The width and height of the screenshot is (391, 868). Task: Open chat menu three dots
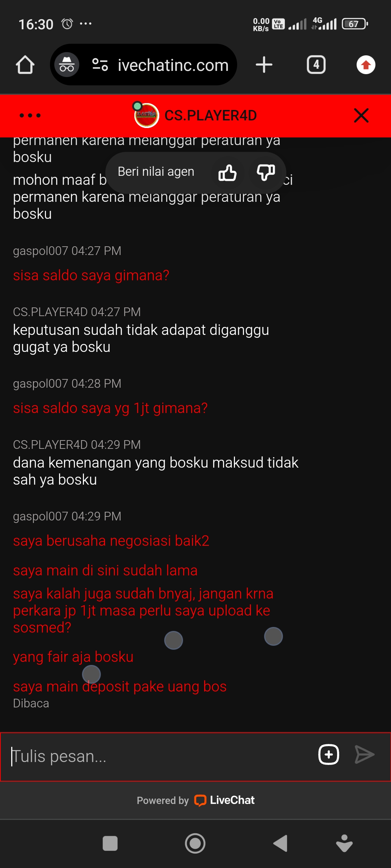(x=30, y=116)
